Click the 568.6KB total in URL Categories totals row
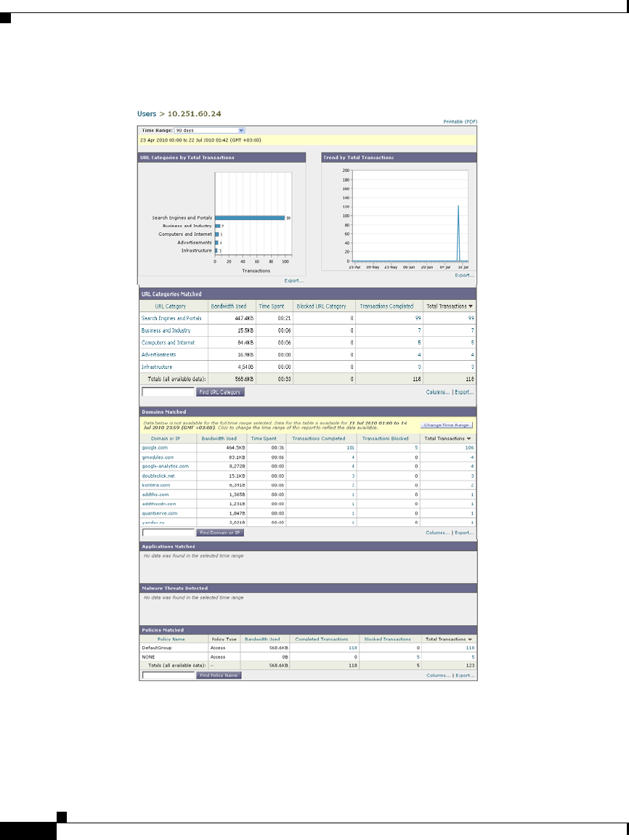 coord(244,379)
